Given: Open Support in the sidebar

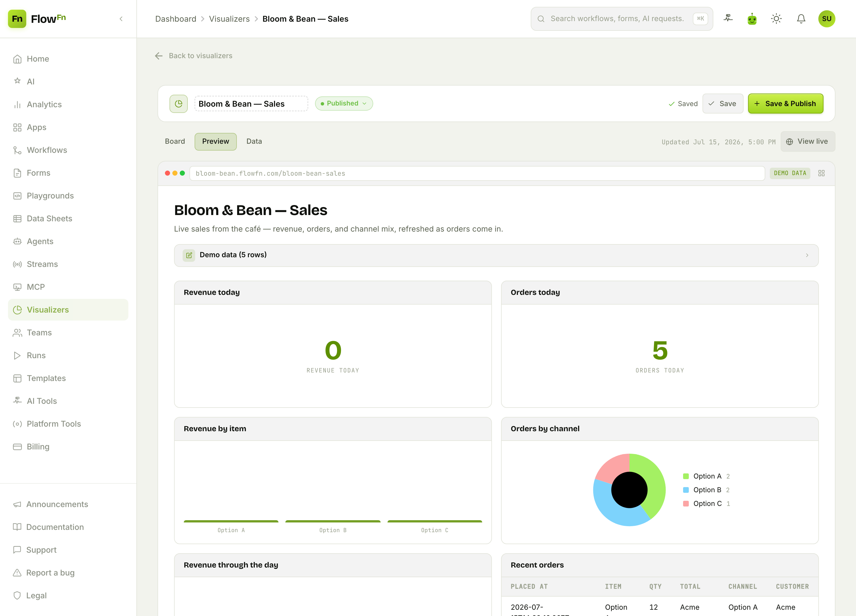Looking at the screenshot, I should (68, 550).
